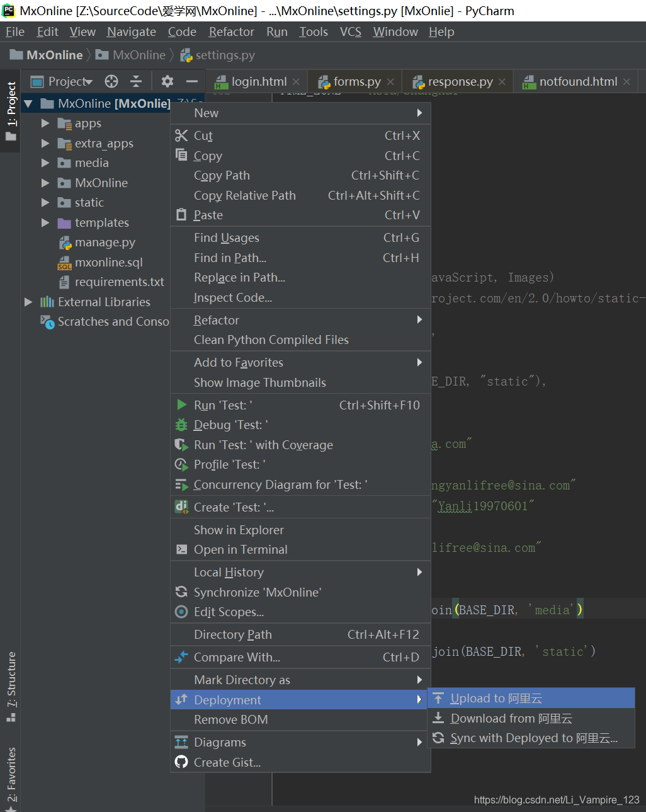Click Remove BOM
Screen dimensions: 646x812
pyautogui.click(x=300, y=719)
